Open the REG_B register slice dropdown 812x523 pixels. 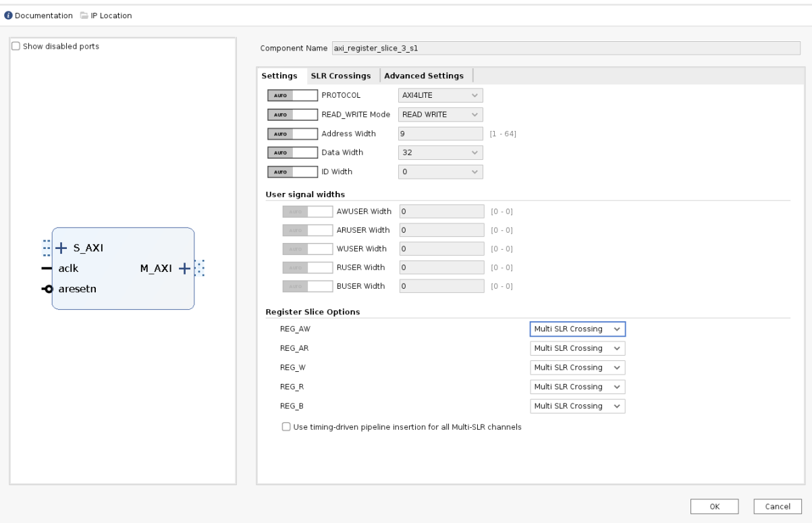click(x=578, y=406)
